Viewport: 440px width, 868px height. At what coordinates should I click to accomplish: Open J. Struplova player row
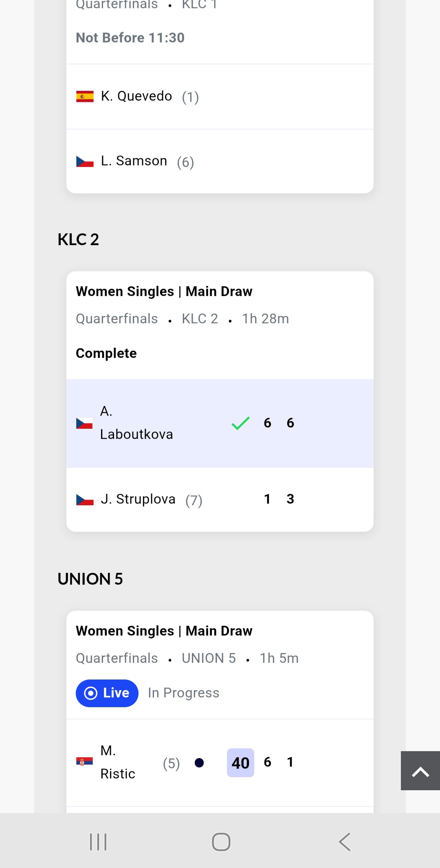pos(220,500)
